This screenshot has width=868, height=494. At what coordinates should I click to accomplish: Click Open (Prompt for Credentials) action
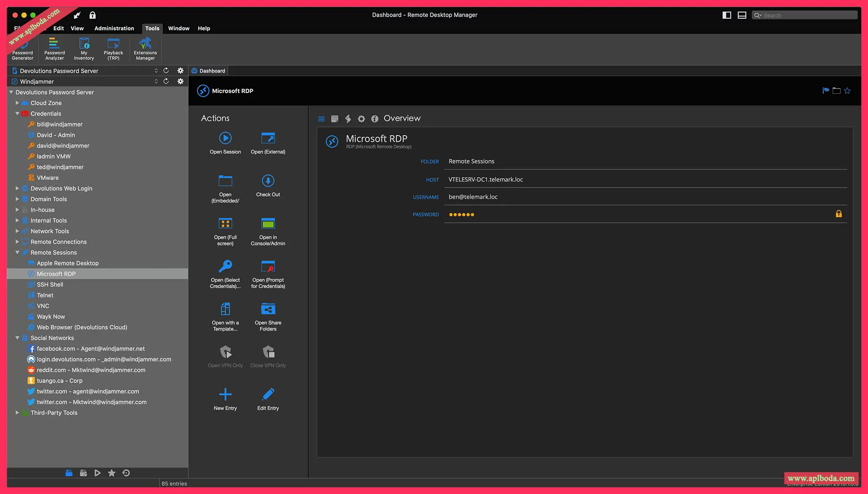click(268, 274)
